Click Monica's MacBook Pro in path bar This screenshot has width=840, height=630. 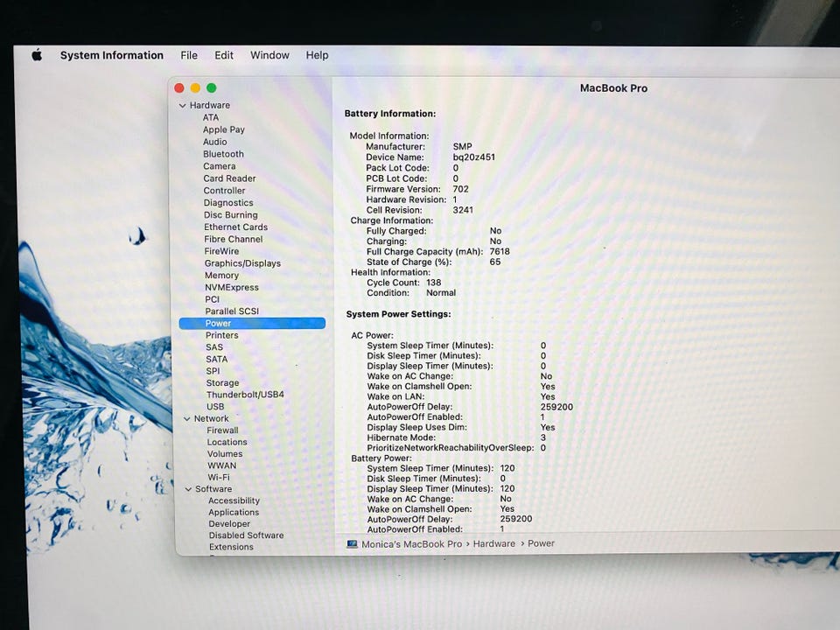click(411, 543)
